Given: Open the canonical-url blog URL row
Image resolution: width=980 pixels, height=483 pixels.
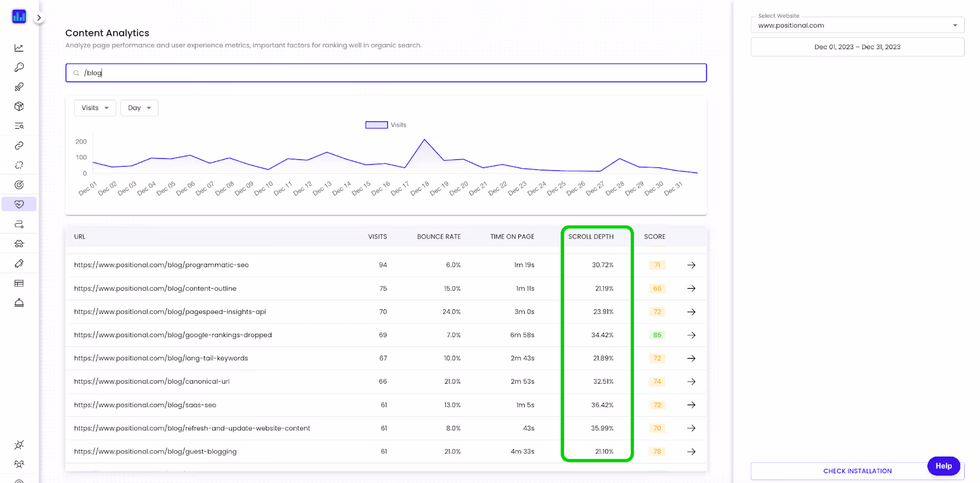Looking at the screenshot, I should pyautogui.click(x=152, y=382).
